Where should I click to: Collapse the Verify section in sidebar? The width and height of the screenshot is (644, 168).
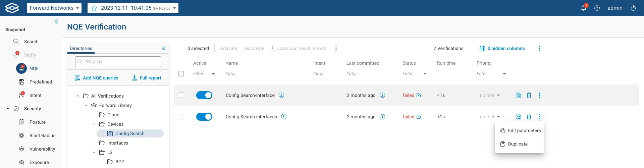click(x=8, y=55)
